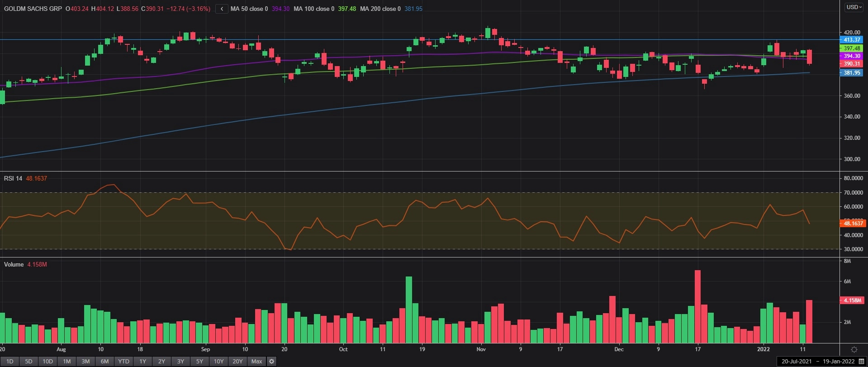Click the MA 50 indicator label

pyautogui.click(x=249, y=9)
